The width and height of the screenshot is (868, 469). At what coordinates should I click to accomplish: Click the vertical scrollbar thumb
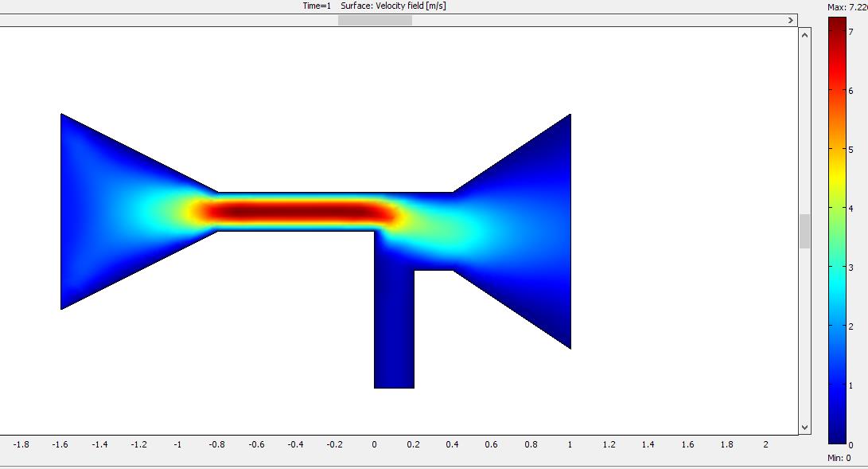pyautogui.click(x=804, y=231)
